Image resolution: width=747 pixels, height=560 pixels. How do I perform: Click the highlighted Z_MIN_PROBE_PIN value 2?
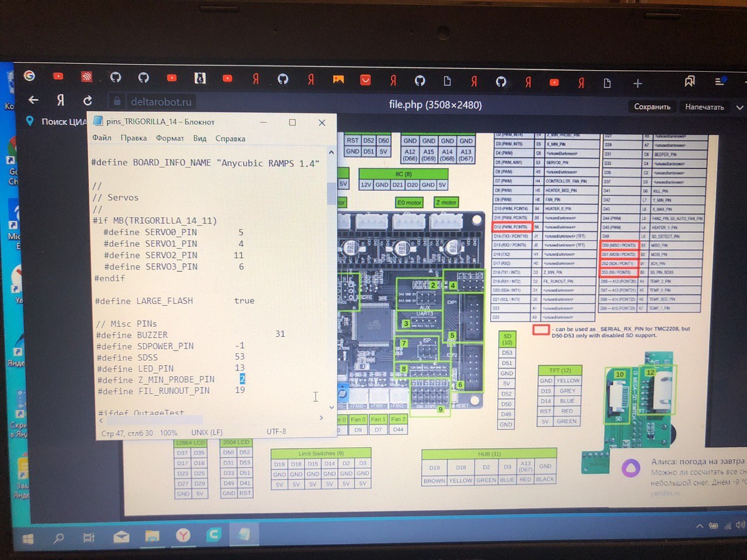pos(242,379)
